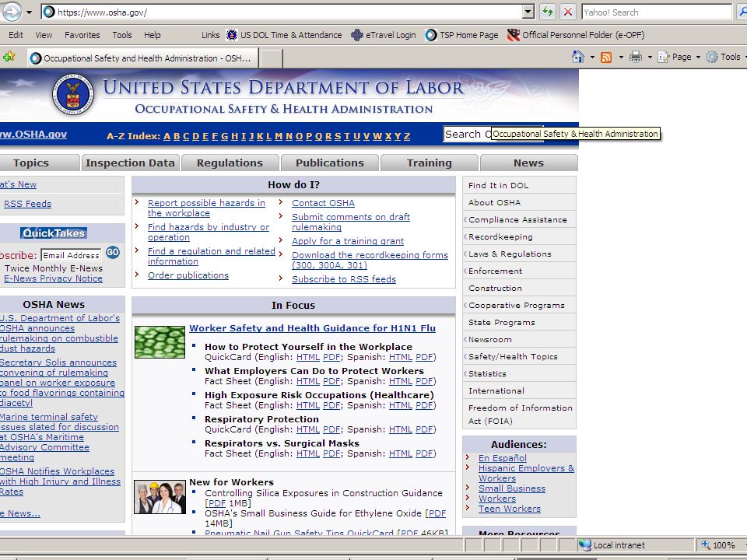This screenshot has height=560, width=747.
Task: Click the En Español audience link
Action: coord(503,458)
